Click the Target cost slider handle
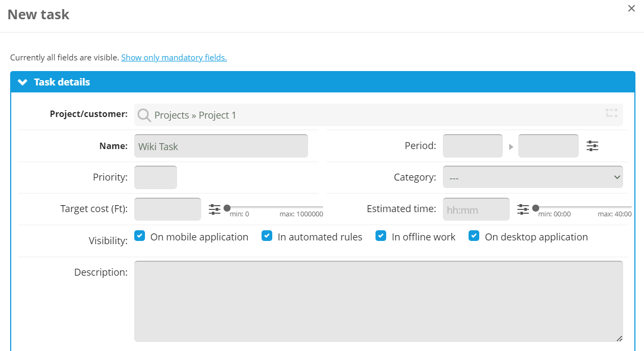This screenshot has height=351, width=644. [x=227, y=208]
